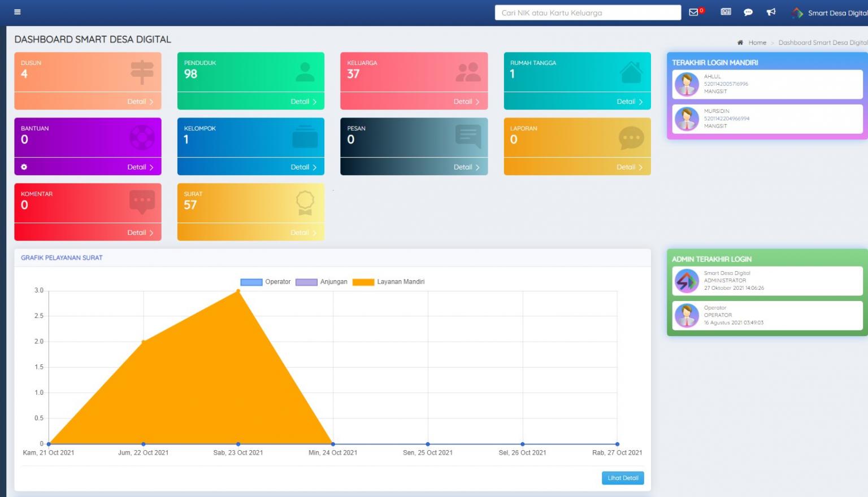
Task: Click the ID card icon in header
Action: pos(726,12)
